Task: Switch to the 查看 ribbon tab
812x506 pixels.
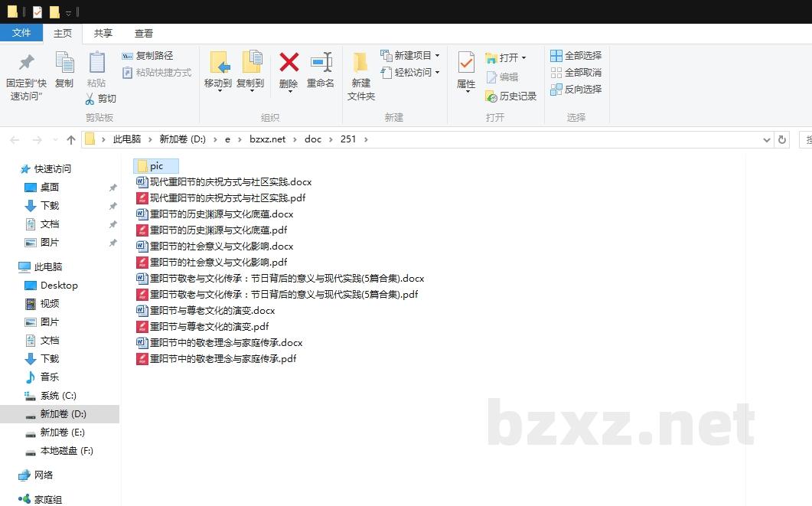Action: click(144, 33)
